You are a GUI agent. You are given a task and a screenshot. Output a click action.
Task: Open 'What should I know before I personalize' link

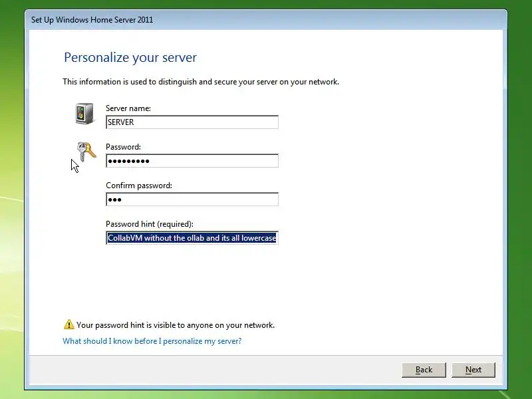click(x=152, y=341)
